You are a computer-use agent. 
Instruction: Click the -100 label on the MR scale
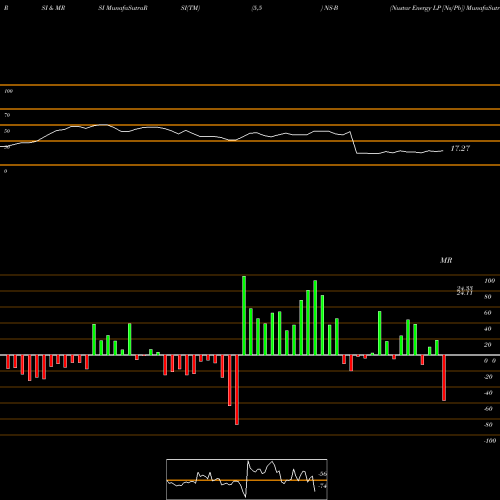(490, 441)
